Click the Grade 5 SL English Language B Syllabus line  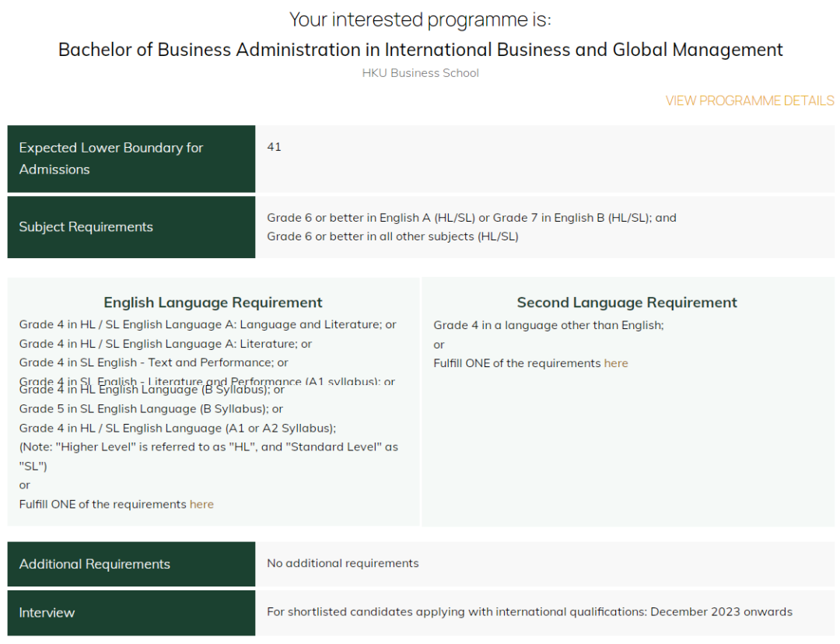[151, 409]
